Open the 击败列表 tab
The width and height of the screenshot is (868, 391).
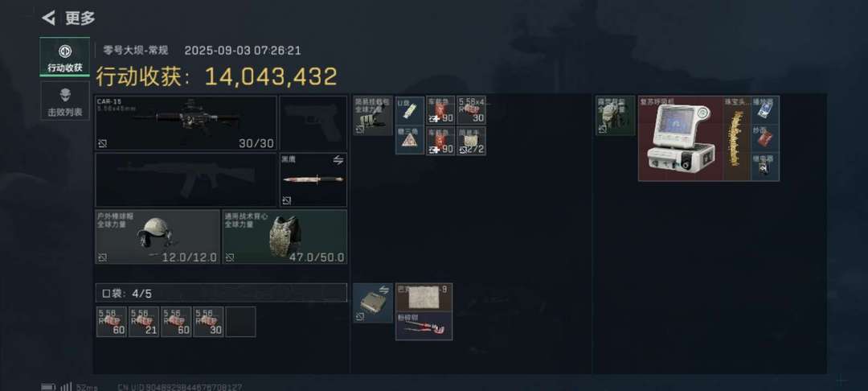pos(65,101)
